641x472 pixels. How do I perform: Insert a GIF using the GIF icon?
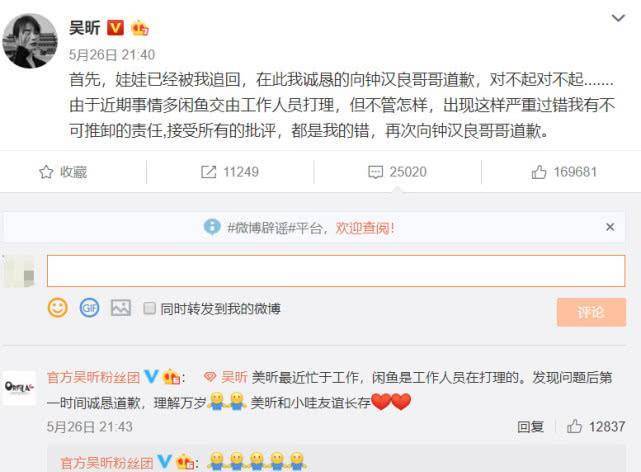(x=90, y=308)
